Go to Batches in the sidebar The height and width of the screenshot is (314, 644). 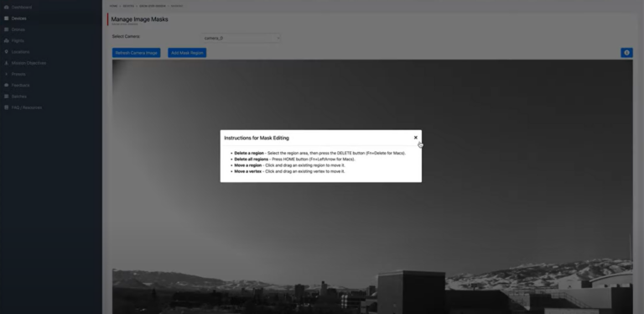[19, 97]
